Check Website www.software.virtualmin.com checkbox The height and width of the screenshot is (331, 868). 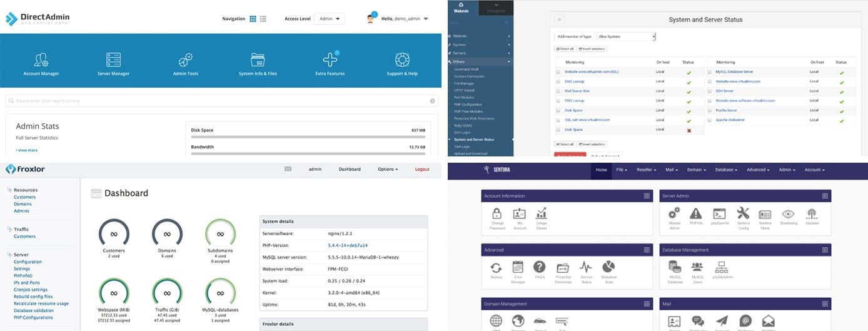click(x=710, y=101)
